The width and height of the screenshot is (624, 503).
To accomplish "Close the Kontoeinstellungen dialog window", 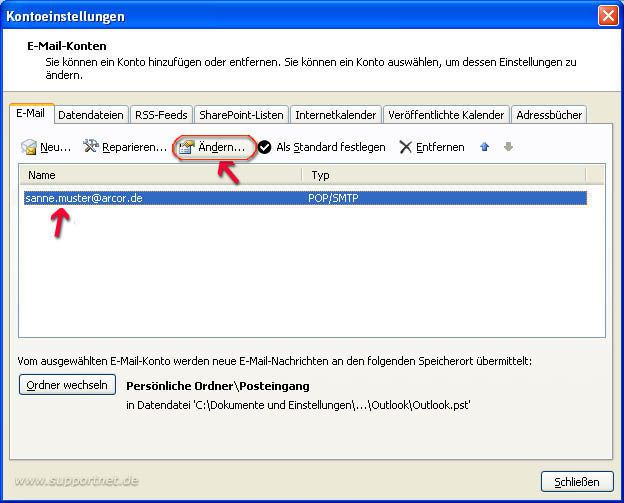I will [608, 16].
